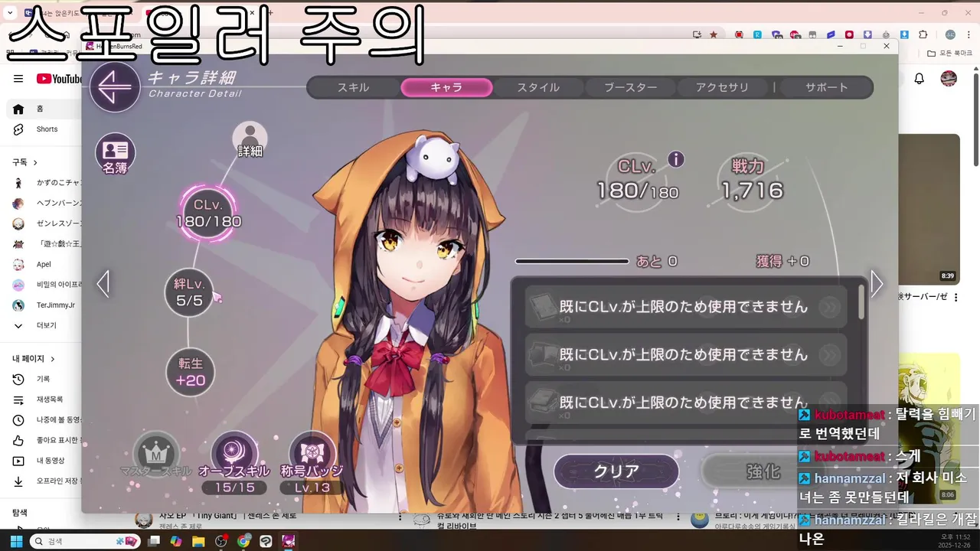980x551 pixels.
Task: Click the CLv. experience progress bar
Action: (572, 262)
